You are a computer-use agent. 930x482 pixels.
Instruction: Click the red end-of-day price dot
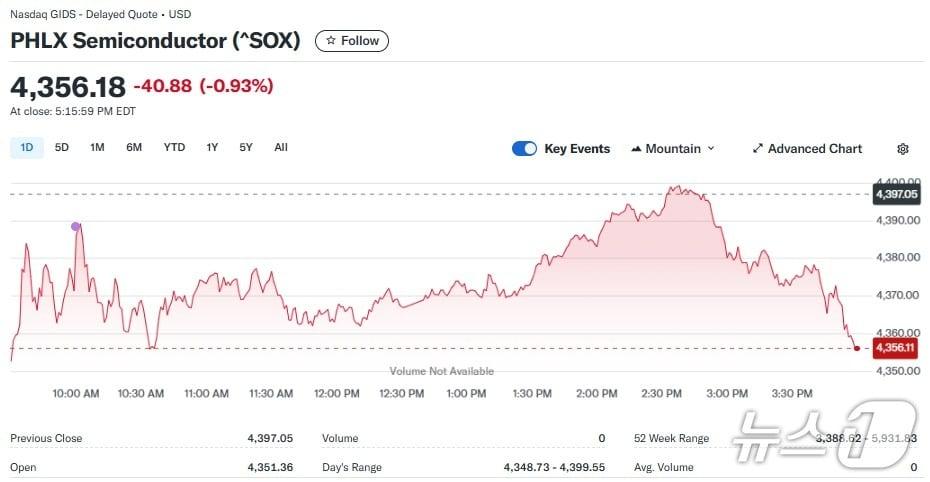tap(857, 348)
